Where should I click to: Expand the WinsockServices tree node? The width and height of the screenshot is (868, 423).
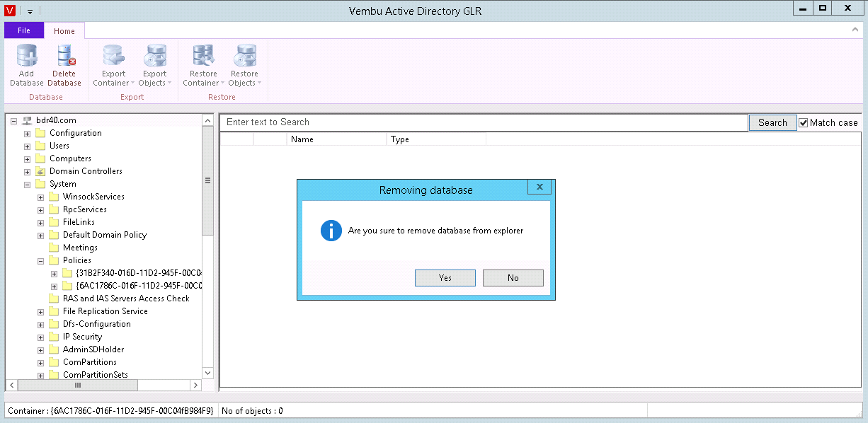coord(41,197)
